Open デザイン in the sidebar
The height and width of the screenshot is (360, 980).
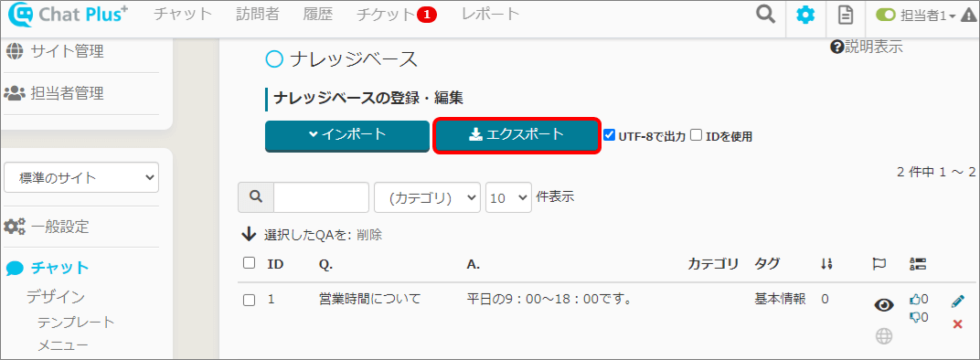click(x=56, y=297)
